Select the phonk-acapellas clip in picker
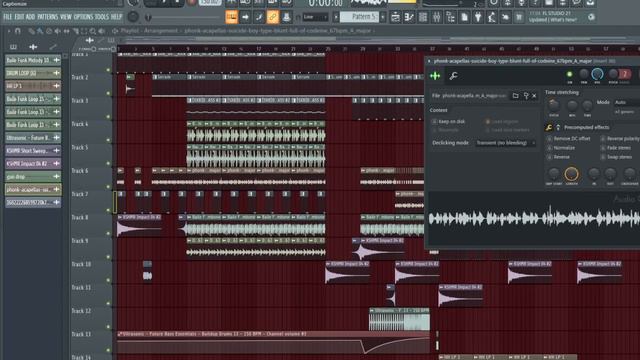Viewport: 640px width, 360px height. [x=33, y=190]
